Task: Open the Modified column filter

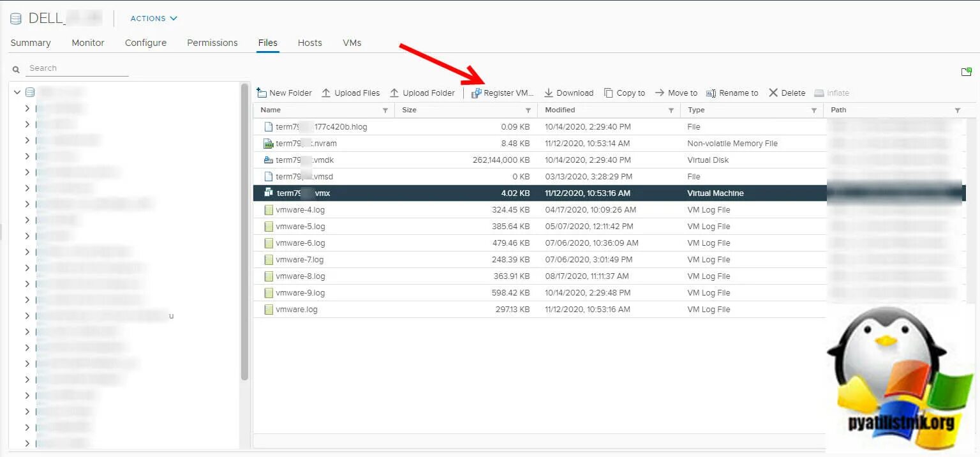Action: pos(671,110)
